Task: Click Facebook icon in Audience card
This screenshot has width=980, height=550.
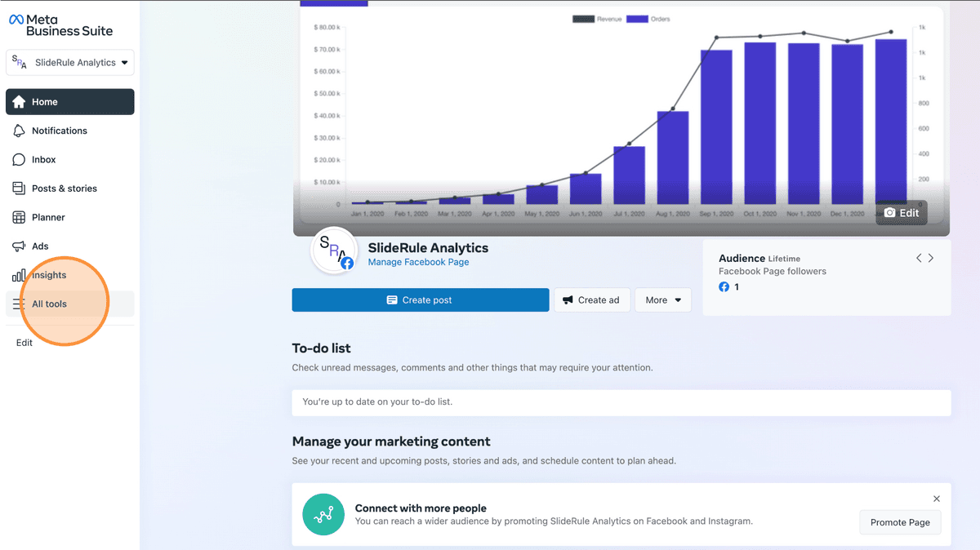Action: 724,287
